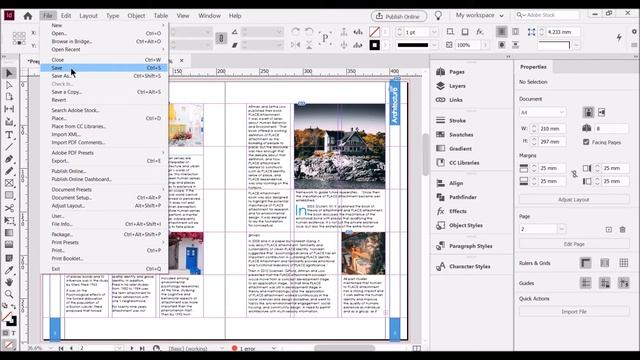Delete page with trash icon

pos(622,229)
